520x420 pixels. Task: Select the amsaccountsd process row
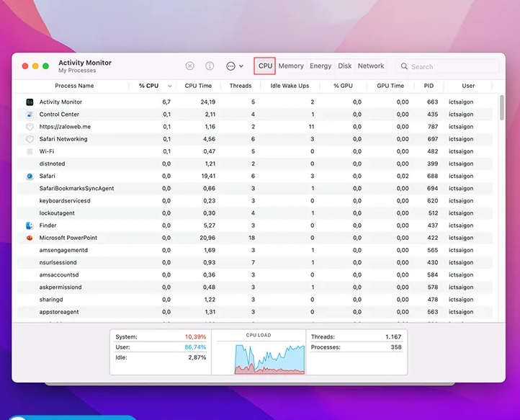click(255, 274)
